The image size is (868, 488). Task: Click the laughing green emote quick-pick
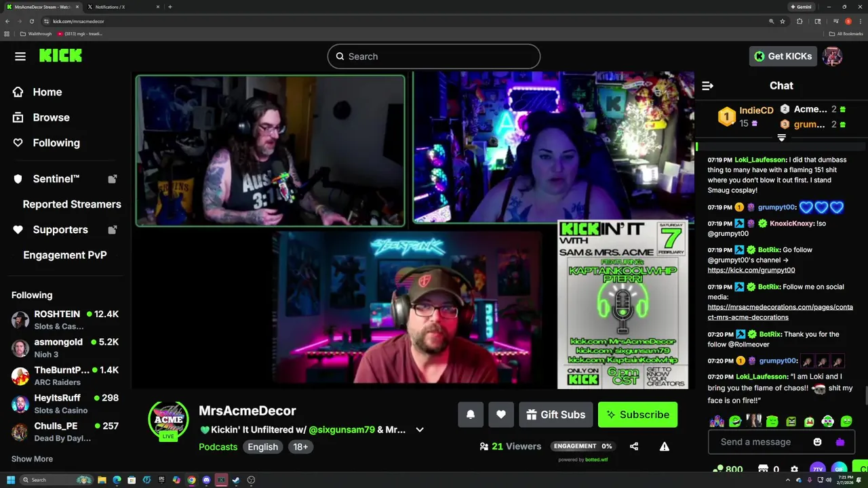tap(735, 421)
